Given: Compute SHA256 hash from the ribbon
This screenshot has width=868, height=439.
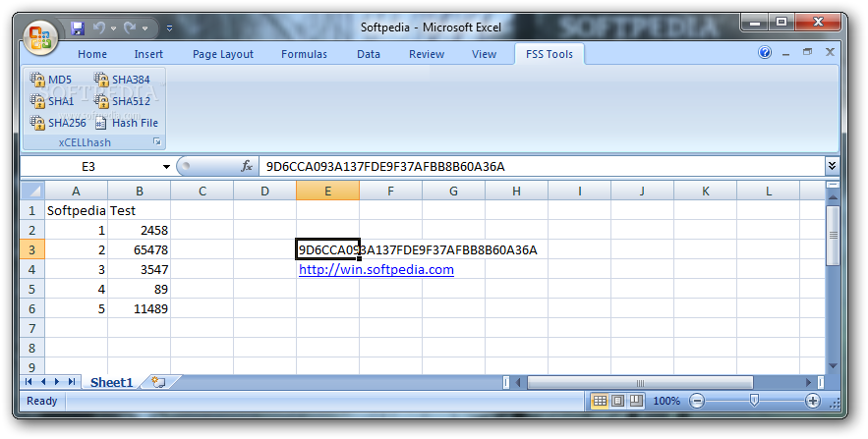Looking at the screenshot, I should [58, 123].
